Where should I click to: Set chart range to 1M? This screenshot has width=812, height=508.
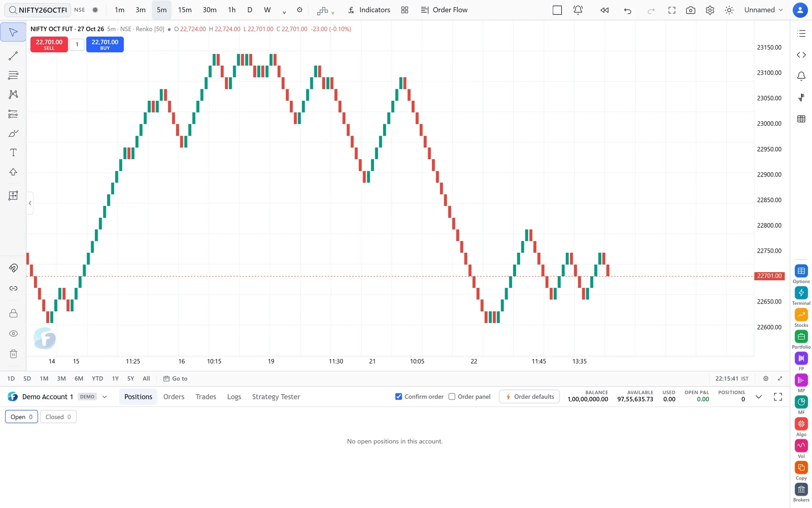pos(44,378)
